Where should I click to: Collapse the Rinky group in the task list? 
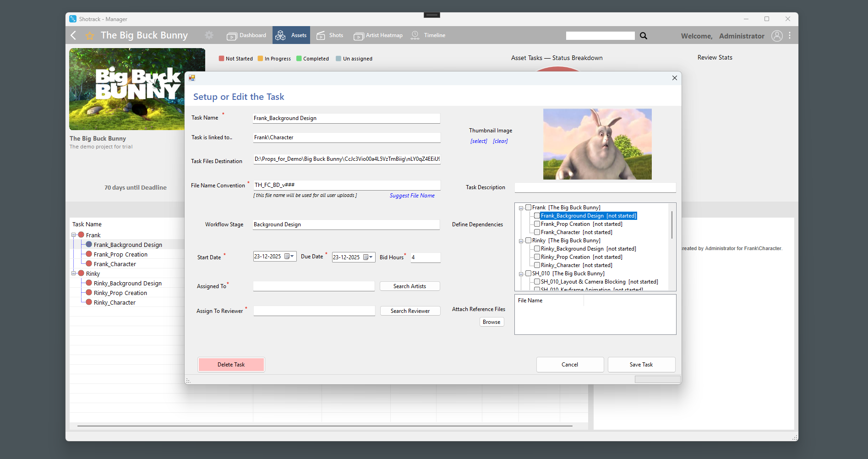coord(73,273)
